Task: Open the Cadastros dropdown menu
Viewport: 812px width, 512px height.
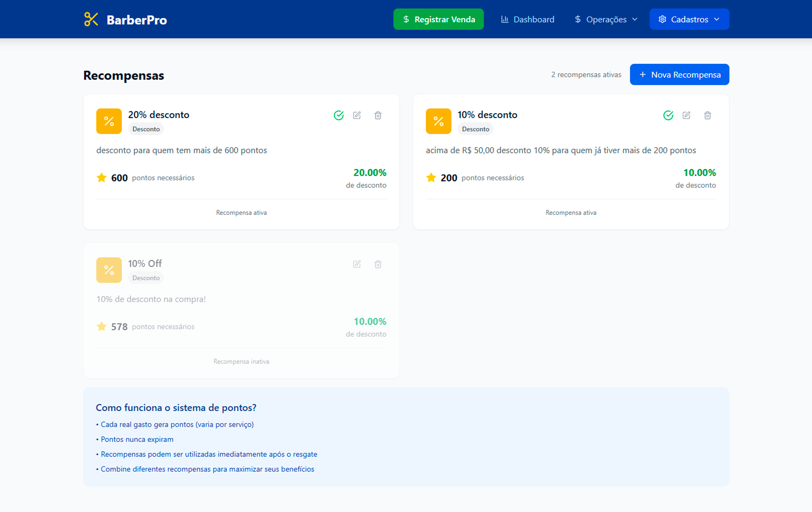Action: [x=689, y=19]
